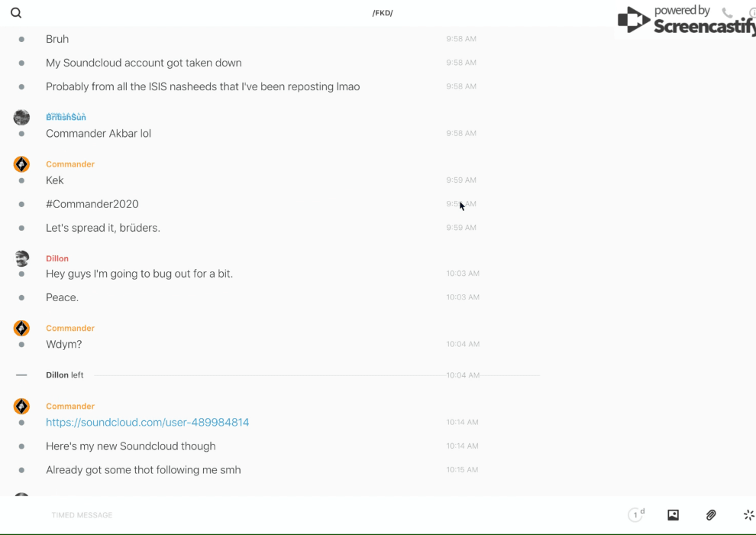The height and width of the screenshot is (535, 756).
Task: Click the '#Commander2020' message
Action: click(92, 204)
